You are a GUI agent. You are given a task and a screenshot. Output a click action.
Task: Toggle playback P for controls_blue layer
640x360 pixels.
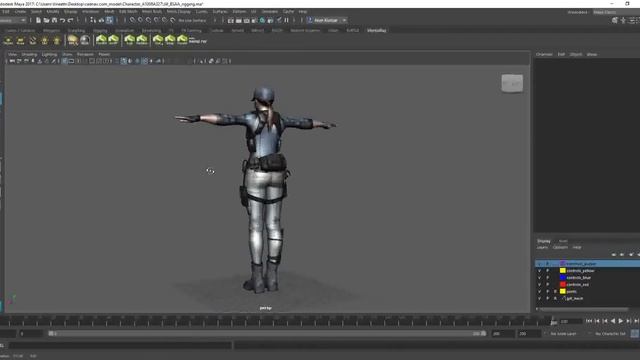point(547,278)
